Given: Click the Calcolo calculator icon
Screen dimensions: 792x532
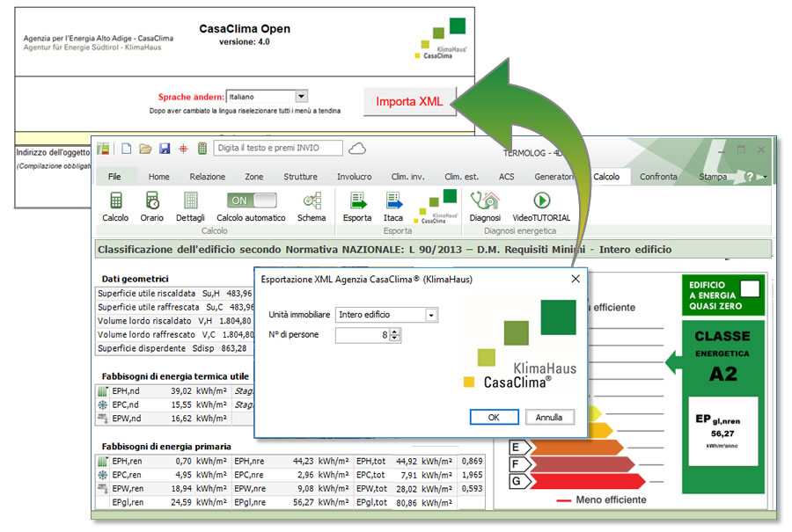Looking at the screenshot, I should (115, 201).
